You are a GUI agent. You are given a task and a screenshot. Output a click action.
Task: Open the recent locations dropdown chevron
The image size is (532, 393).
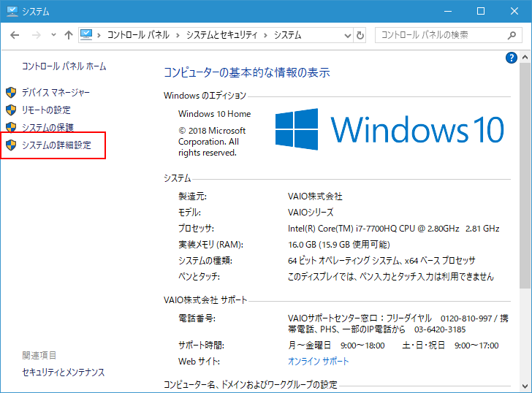point(53,34)
